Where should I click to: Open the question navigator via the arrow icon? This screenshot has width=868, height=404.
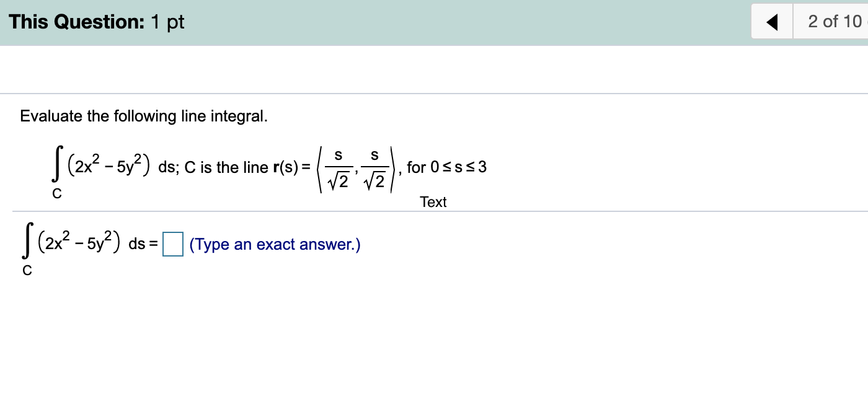[x=771, y=21]
